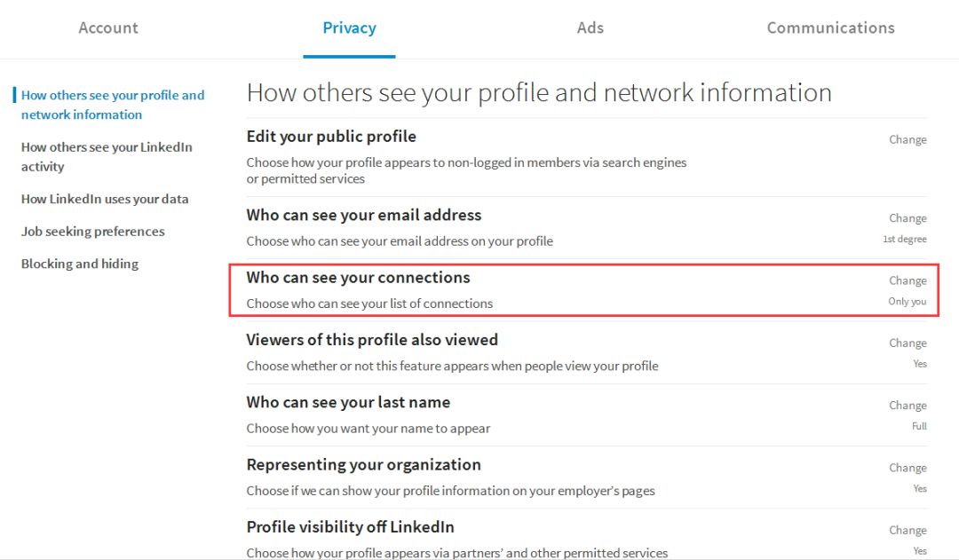
Task: Select the Communications tab
Action: [830, 28]
